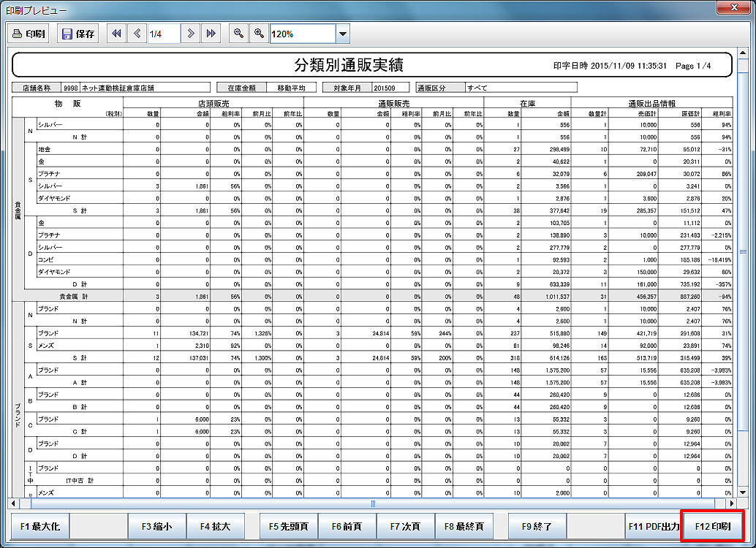Click the page number field showing 1/4
Viewport: 756px width, 548px height.
click(164, 34)
